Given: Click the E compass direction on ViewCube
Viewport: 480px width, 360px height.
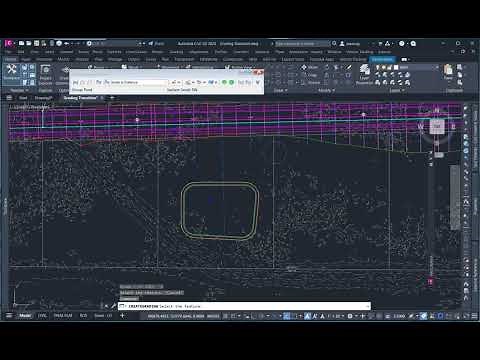Looking at the screenshot, I should [x=453, y=127].
